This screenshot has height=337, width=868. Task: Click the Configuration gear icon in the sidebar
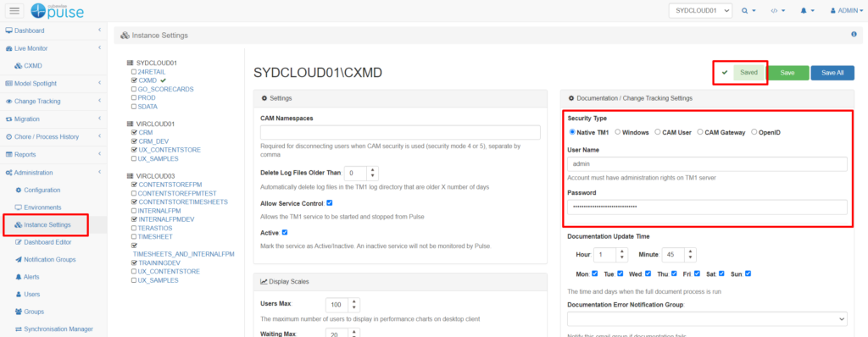(x=19, y=190)
